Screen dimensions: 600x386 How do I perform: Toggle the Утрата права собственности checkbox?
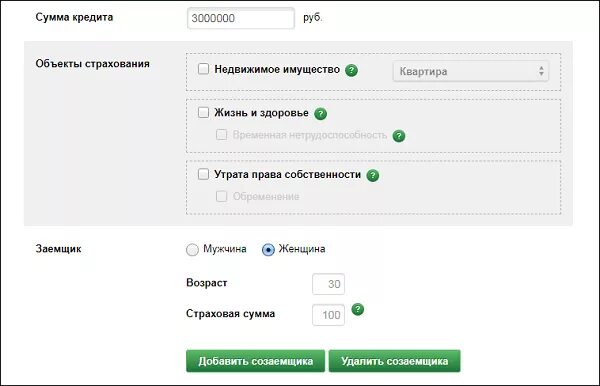tap(203, 174)
